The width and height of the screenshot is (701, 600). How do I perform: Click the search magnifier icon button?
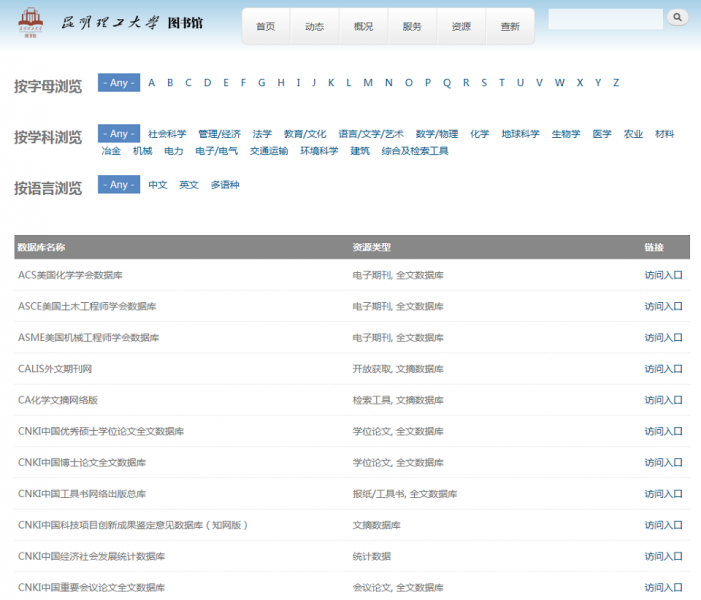pos(677,17)
